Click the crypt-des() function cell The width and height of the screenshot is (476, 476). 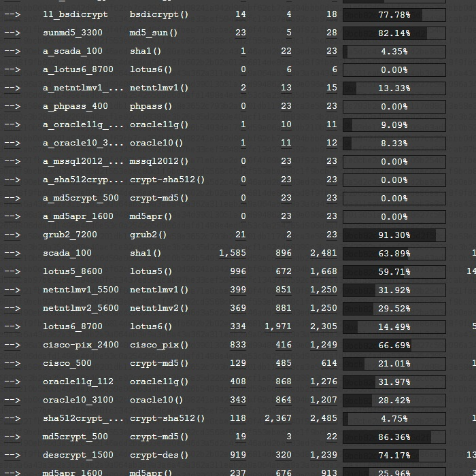159,455
